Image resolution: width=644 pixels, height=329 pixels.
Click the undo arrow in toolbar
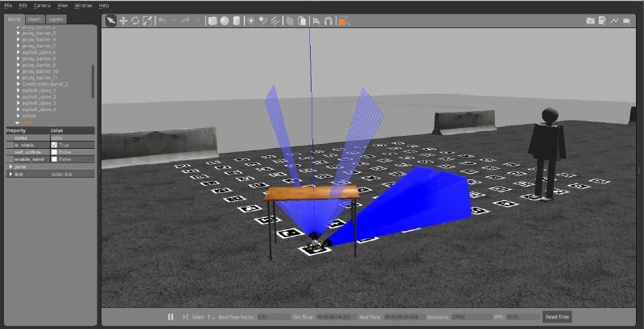point(163,21)
